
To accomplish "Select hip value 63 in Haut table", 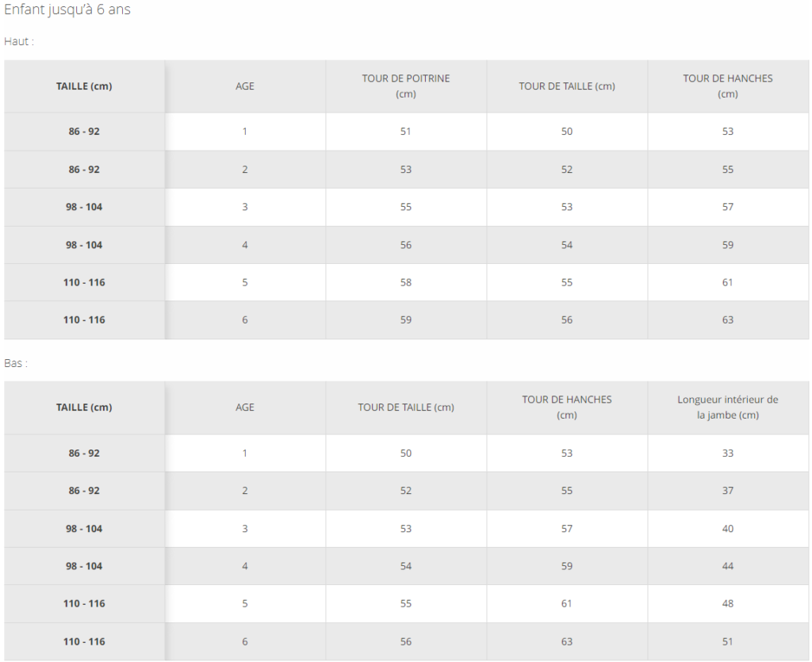I will point(728,320).
